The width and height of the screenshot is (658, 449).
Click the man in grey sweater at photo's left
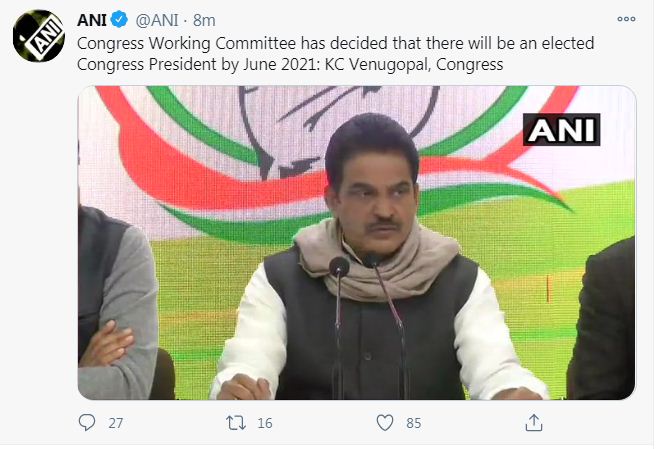[117, 302]
